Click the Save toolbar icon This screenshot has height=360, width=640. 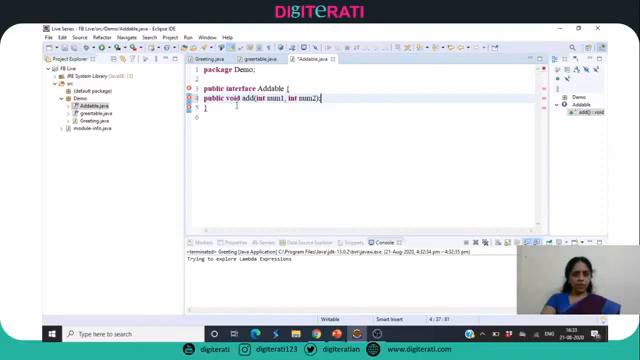click(x=64, y=48)
